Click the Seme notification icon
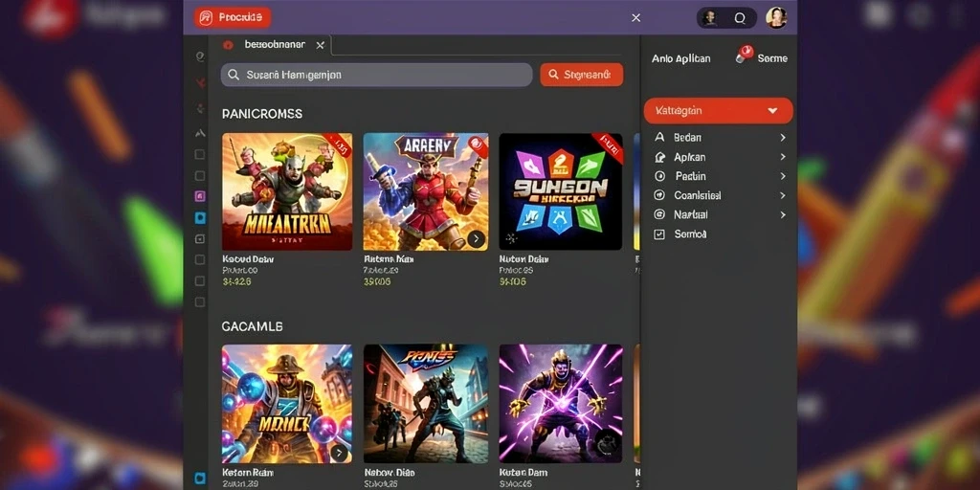 [743, 55]
